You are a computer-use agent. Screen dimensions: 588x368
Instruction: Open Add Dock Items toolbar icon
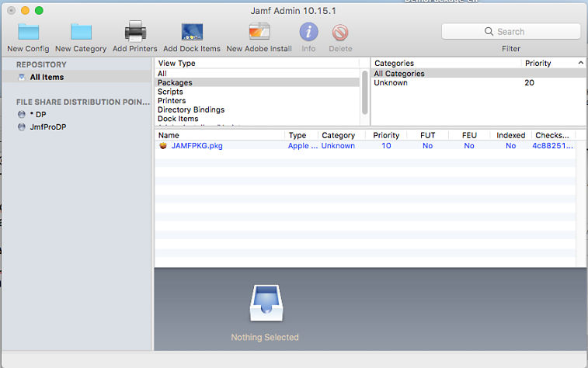[x=192, y=32]
